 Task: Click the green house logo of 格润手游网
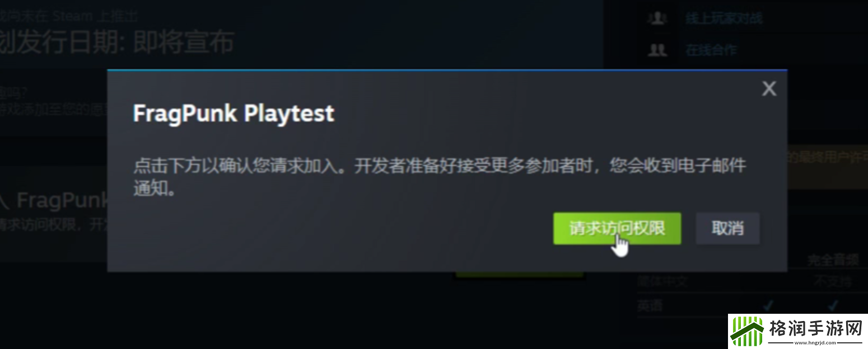click(x=746, y=331)
